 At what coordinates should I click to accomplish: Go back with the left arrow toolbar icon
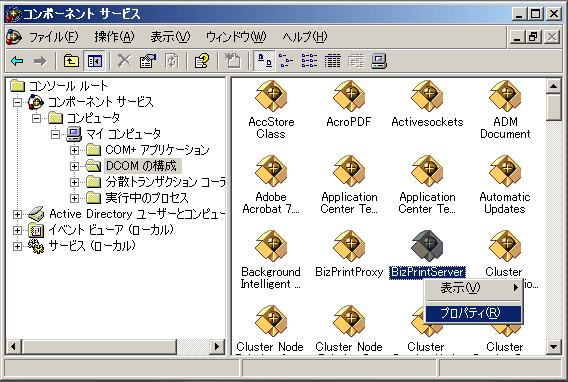(x=17, y=61)
